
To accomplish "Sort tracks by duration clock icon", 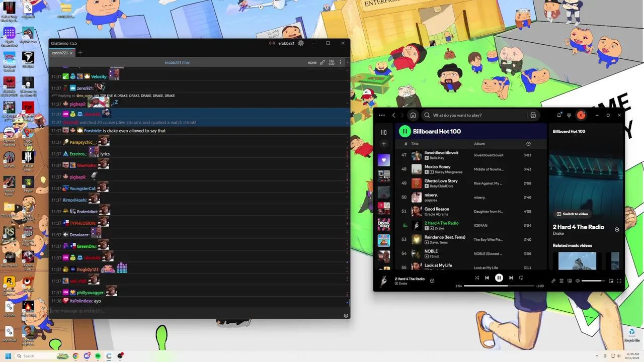I will pos(528,144).
